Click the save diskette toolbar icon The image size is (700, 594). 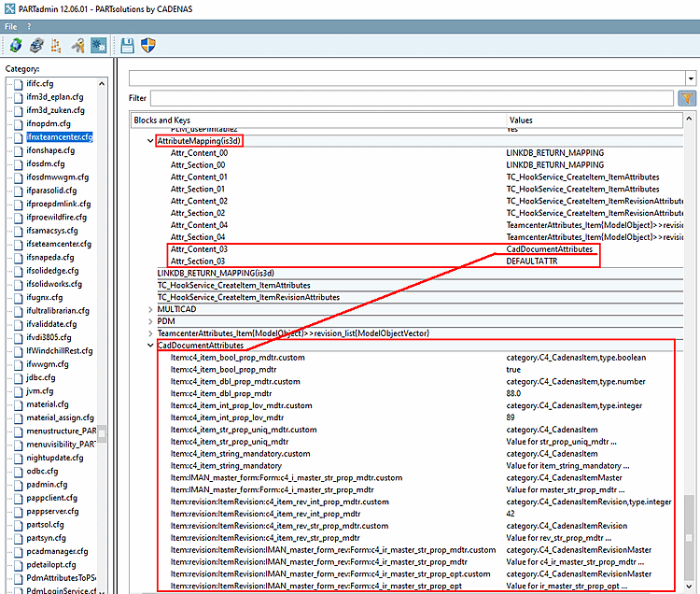coord(127,45)
